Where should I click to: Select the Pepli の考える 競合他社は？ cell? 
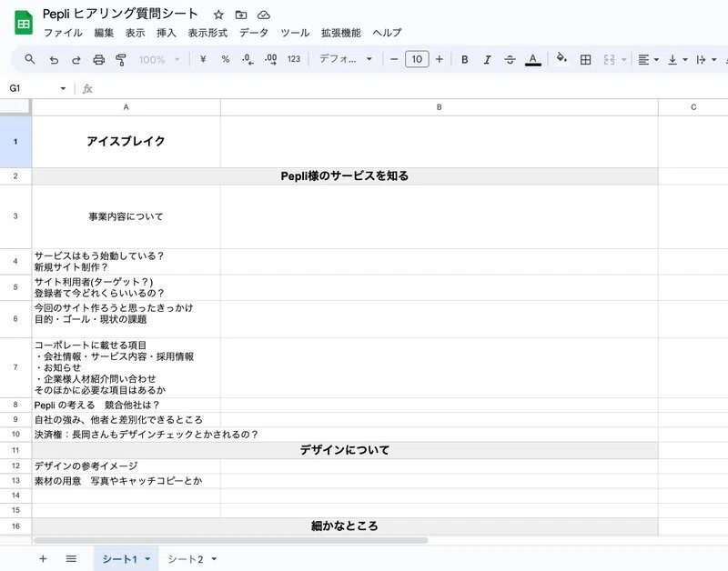coord(126,405)
